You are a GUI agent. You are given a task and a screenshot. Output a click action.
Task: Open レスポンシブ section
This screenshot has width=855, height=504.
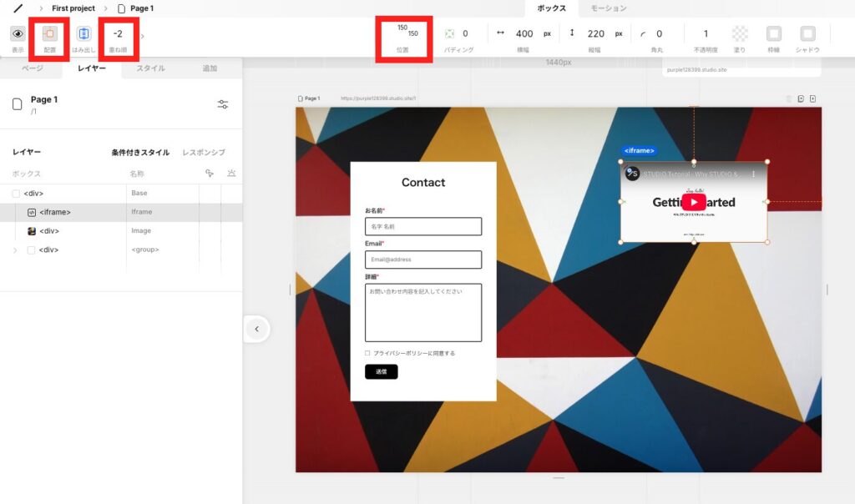click(x=204, y=153)
